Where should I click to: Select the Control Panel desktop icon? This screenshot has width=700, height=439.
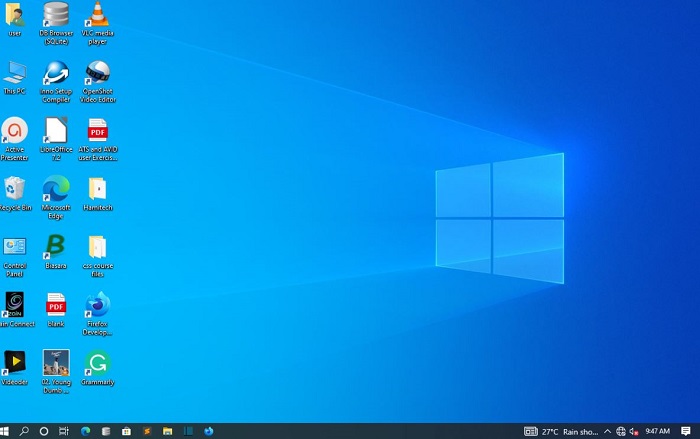click(15, 256)
